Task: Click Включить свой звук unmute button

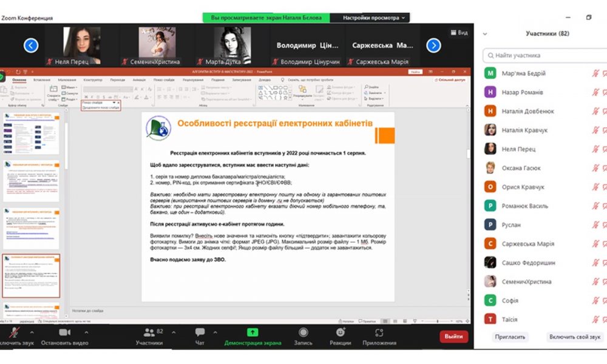Action: click(x=574, y=337)
